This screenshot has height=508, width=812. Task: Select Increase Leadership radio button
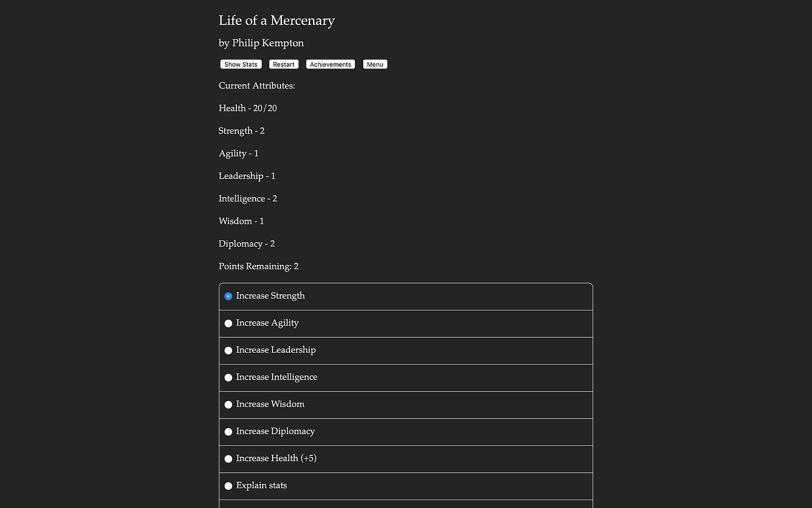click(x=228, y=350)
